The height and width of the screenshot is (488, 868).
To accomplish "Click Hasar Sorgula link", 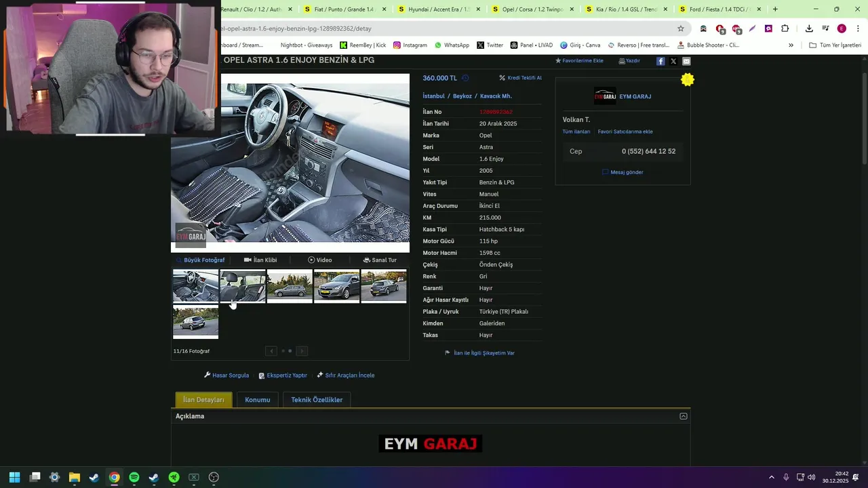I will [226, 375].
